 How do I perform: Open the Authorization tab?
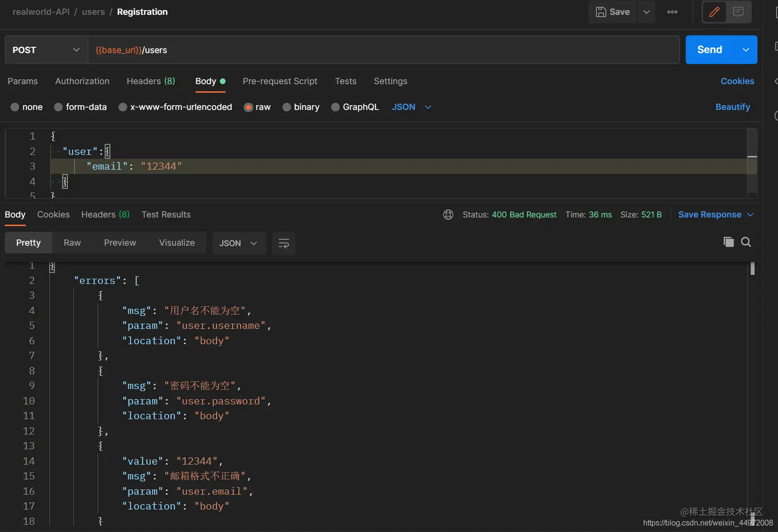[82, 81]
